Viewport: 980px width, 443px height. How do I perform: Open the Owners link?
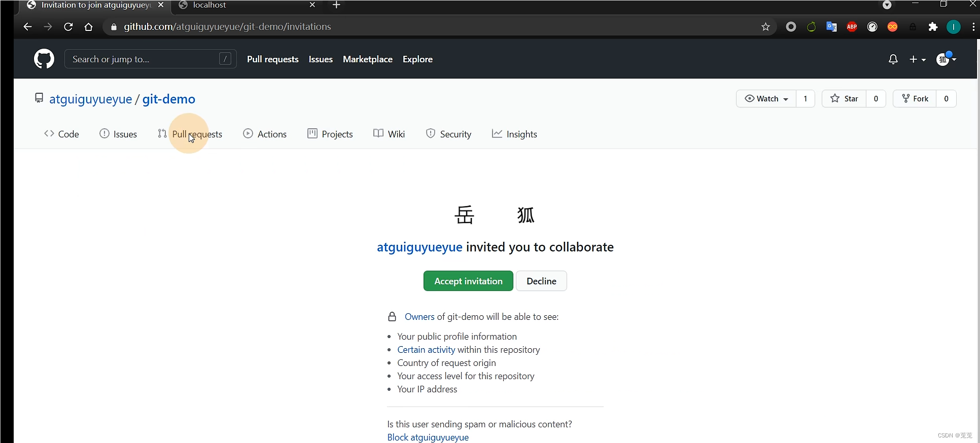(419, 317)
